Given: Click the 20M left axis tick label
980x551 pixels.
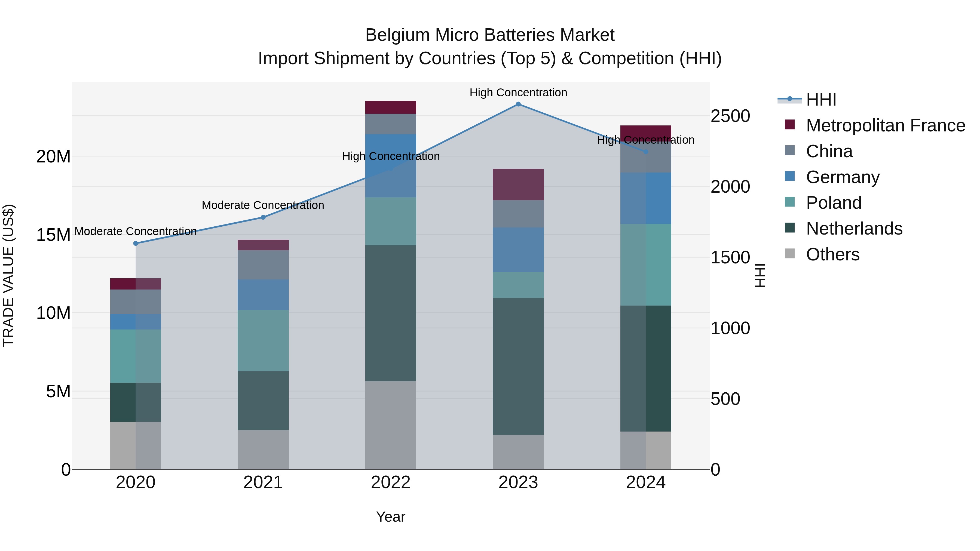Looking at the screenshot, I should point(53,157).
